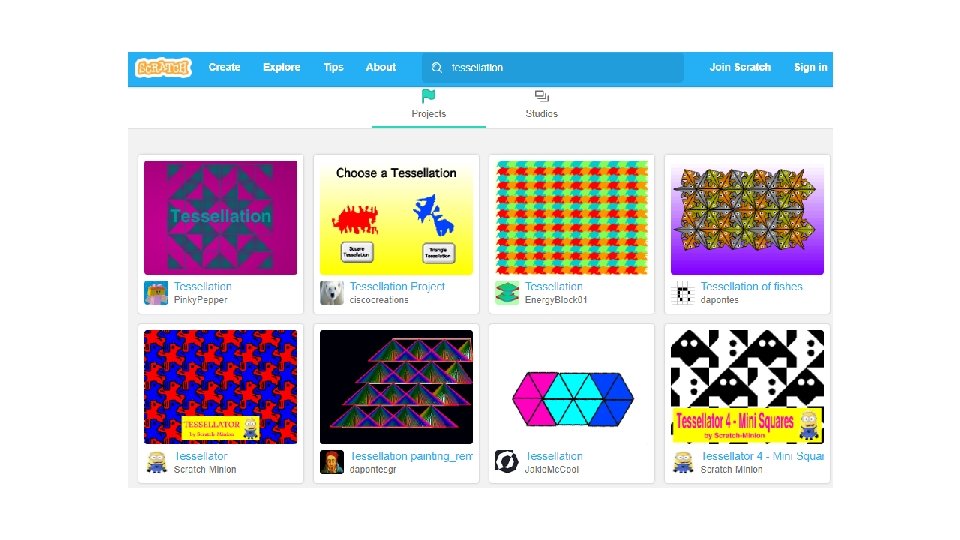Open Choose a Tessellation project thumbnail

pyautogui.click(x=396, y=218)
